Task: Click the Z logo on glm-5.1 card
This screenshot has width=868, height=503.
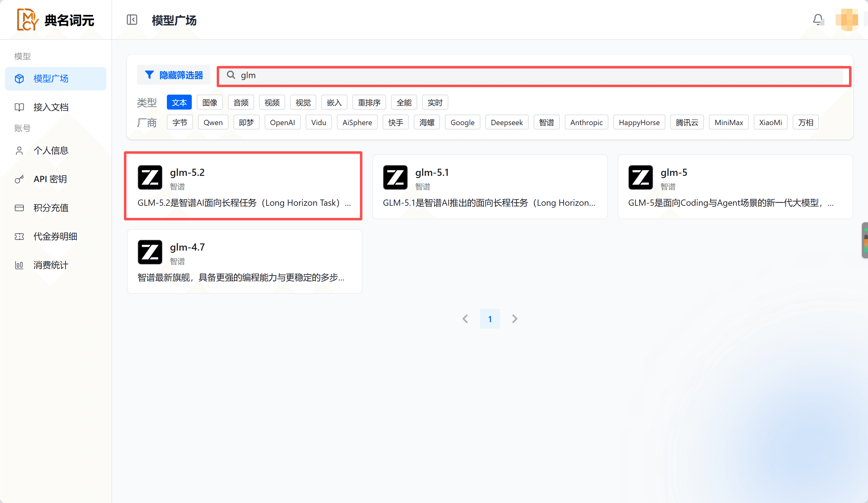Action: tap(395, 178)
